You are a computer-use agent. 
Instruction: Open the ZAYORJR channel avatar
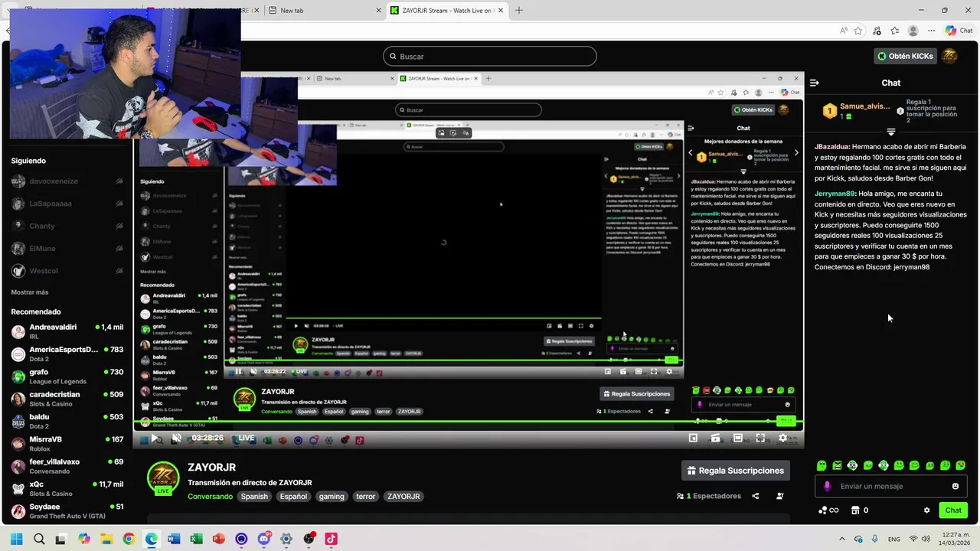coord(163,478)
